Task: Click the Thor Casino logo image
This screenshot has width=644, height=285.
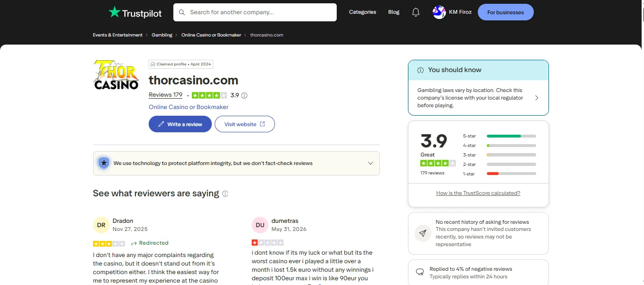Action: point(116,75)
